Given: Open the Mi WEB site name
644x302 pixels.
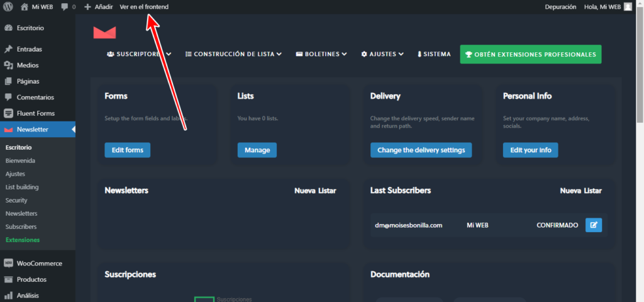Looking at the screenshot, I should [42, 7].
